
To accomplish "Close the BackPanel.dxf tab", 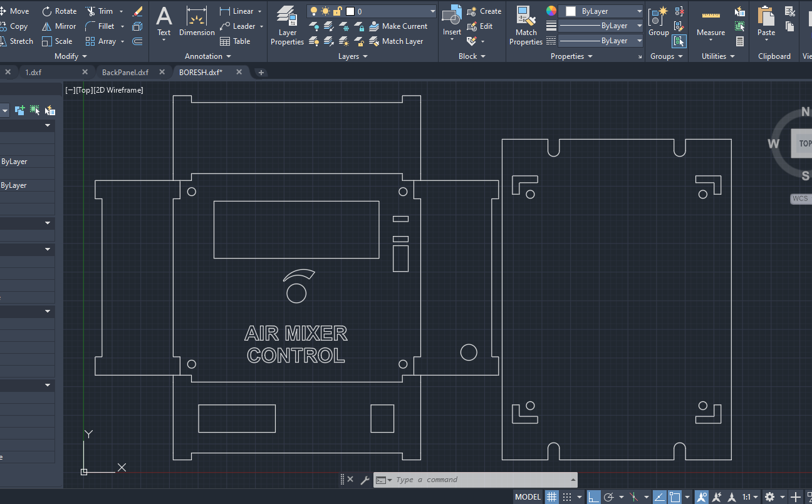I will [x=162, y=73].
